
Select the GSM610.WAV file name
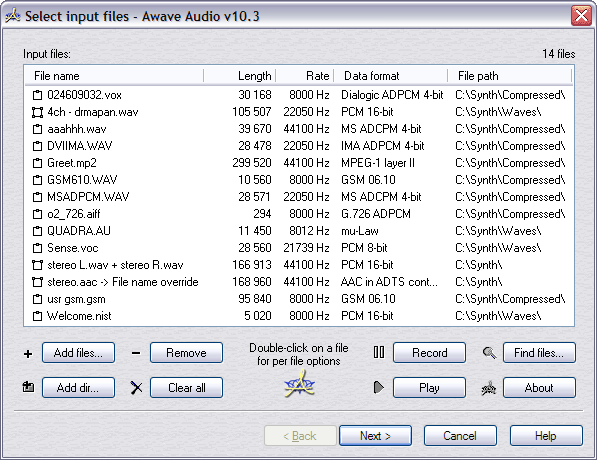click(x=82, y=180)
